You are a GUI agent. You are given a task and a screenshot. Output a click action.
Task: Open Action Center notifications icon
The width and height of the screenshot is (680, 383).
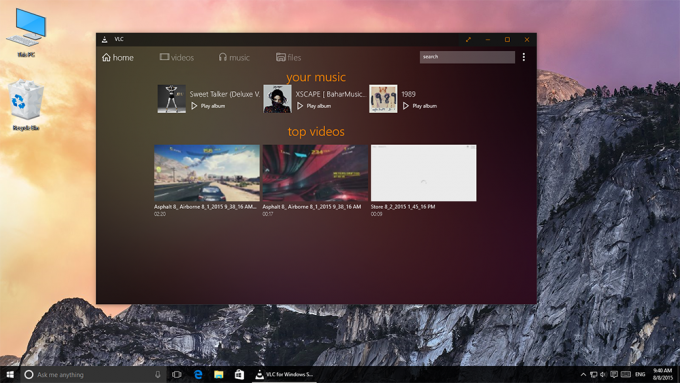[614, 374]
